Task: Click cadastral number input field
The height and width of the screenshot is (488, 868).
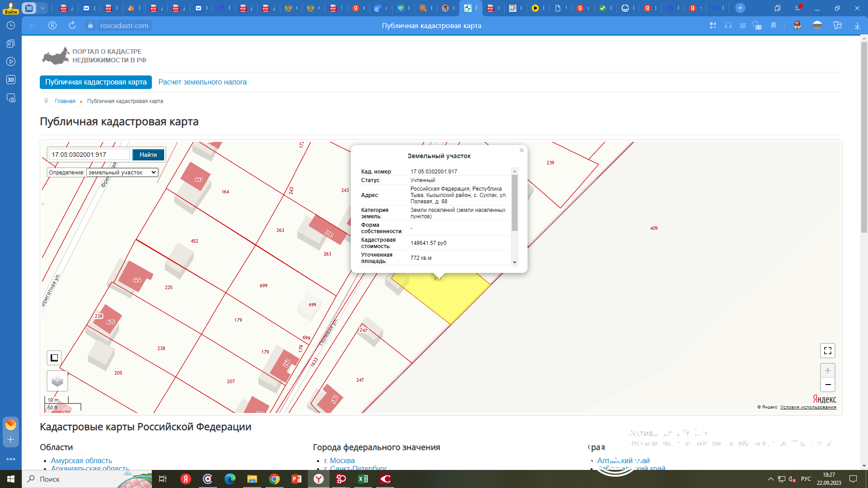Action: tap(89, 155)
